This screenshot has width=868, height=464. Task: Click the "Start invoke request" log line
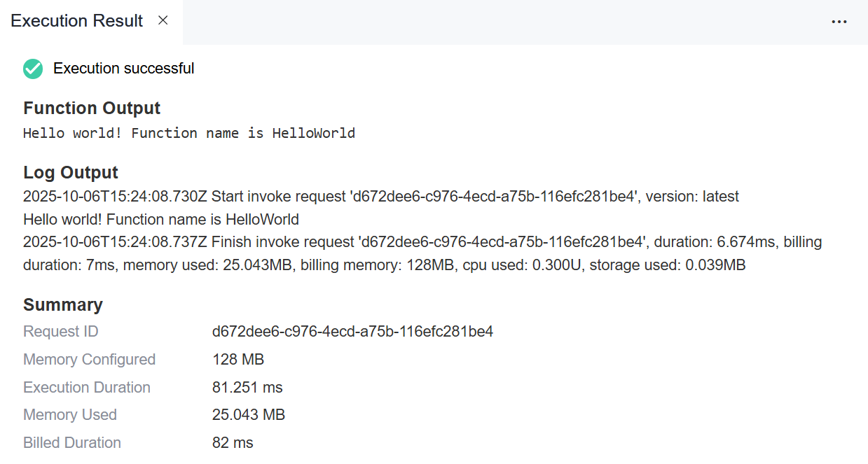(381, 197)
